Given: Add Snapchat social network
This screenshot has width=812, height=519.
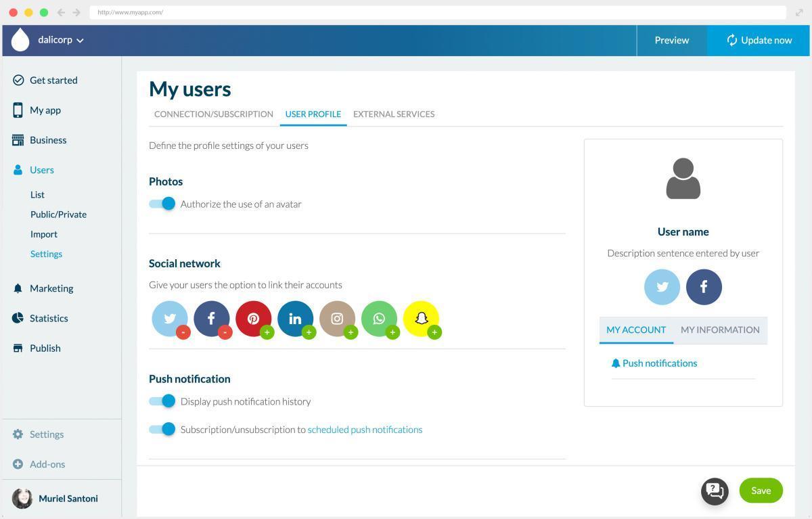Looking at the screenshot, I should pyautogui.click(x=434, y=332).
